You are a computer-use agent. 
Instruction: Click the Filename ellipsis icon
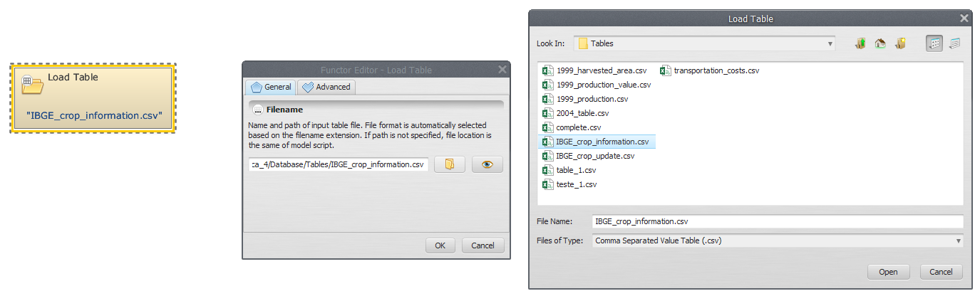(257, 110)
